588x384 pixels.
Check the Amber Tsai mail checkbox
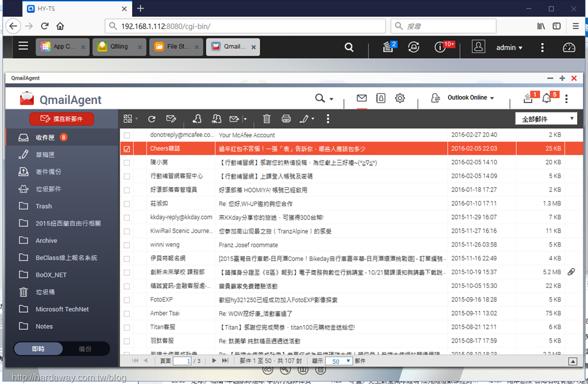click(x=127, y=314)
